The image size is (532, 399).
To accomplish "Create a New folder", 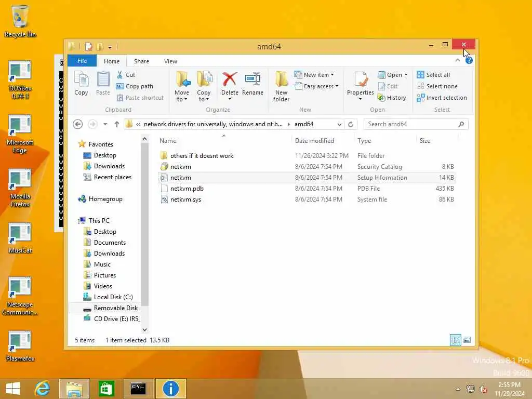I will (x=281, y=86).
